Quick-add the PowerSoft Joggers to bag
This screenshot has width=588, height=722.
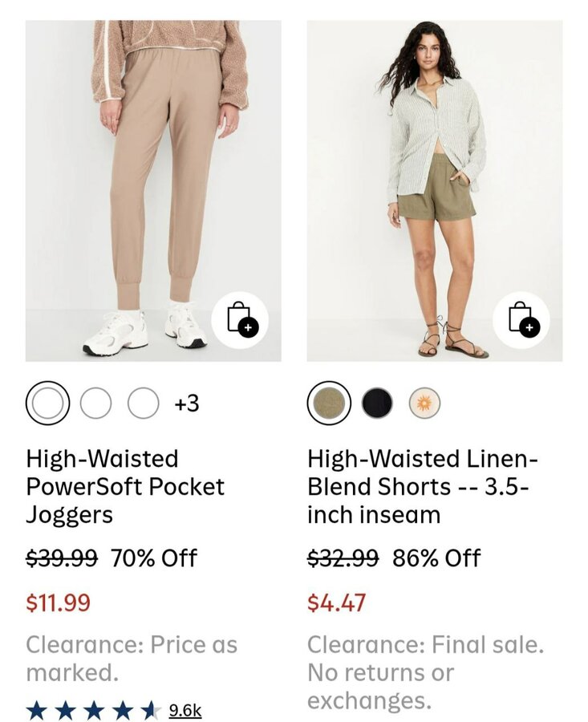click(x=241, y=318)
